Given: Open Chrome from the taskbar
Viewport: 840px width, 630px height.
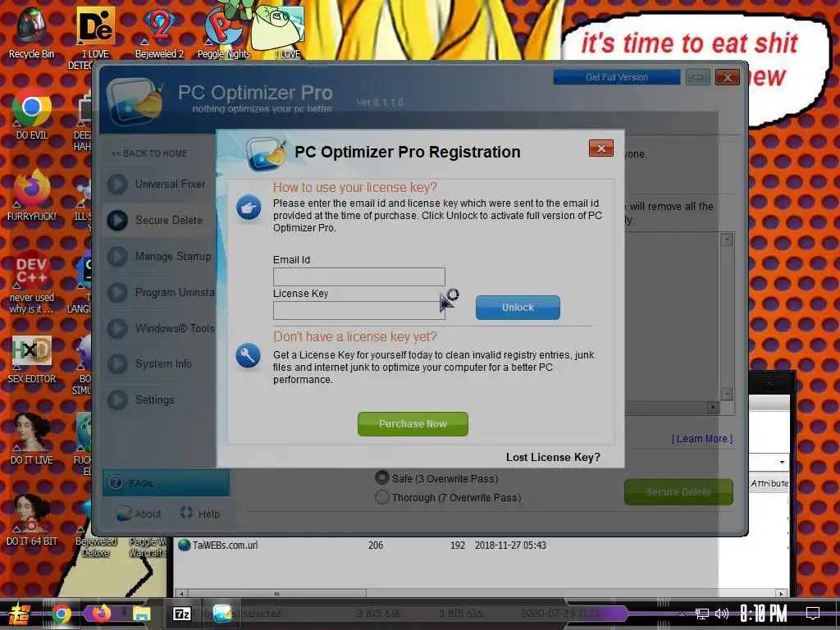Looking at the screenshot, I should pyautogui.click(x=62, y=614).
